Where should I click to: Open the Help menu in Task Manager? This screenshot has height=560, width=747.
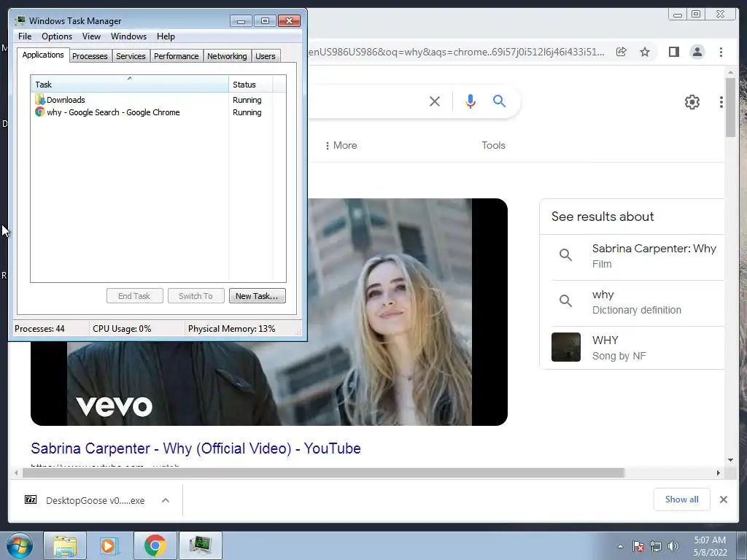pyautogui.click(x=166, y=36)
